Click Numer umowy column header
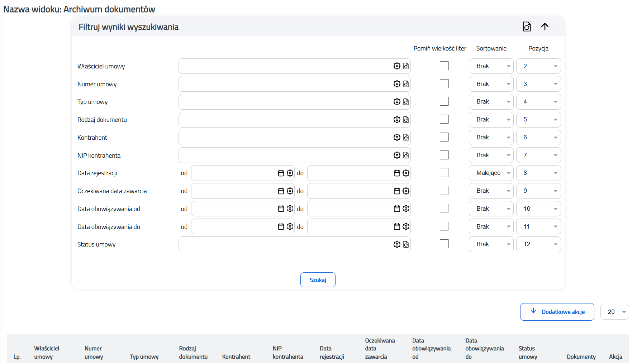Image resolution: width=637 pixels, height=364 pixels. [x=94, y=353]
